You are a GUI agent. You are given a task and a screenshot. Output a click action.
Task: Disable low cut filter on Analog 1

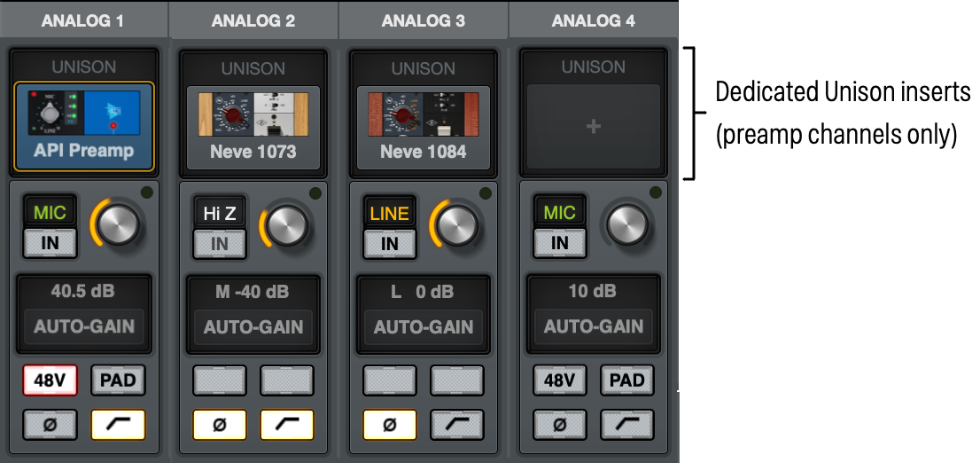click(118, 425)
